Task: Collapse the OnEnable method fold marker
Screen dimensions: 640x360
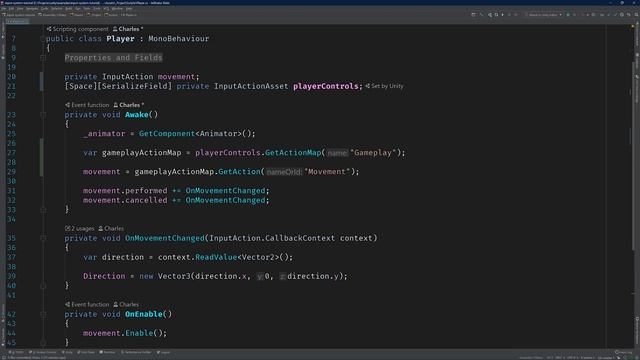Action: point(42,314)
